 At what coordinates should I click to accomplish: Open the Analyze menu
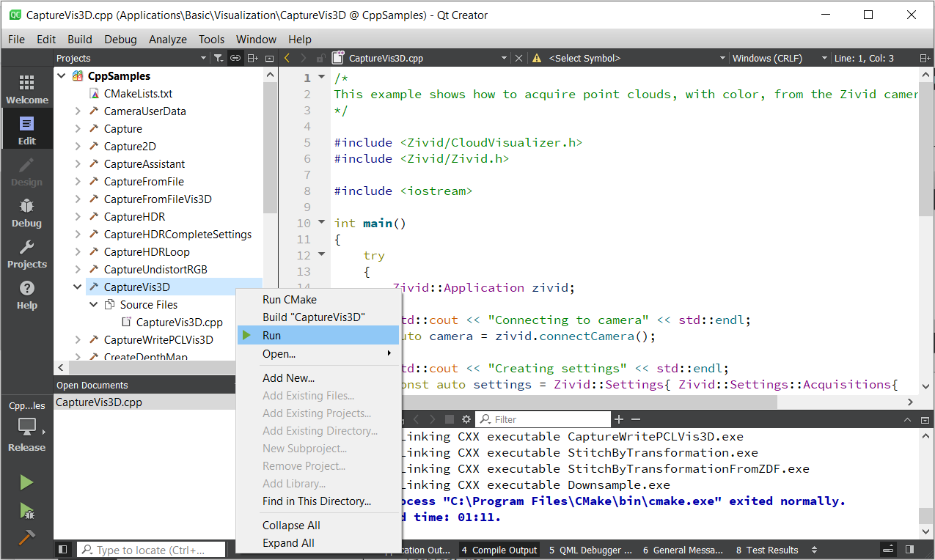(x=167, y=40)
